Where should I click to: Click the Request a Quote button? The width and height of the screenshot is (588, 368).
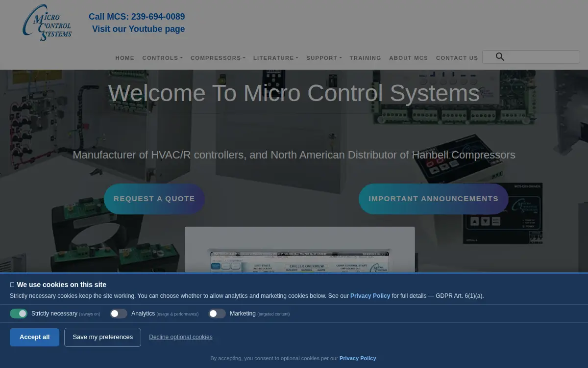(x=154, y=199)
